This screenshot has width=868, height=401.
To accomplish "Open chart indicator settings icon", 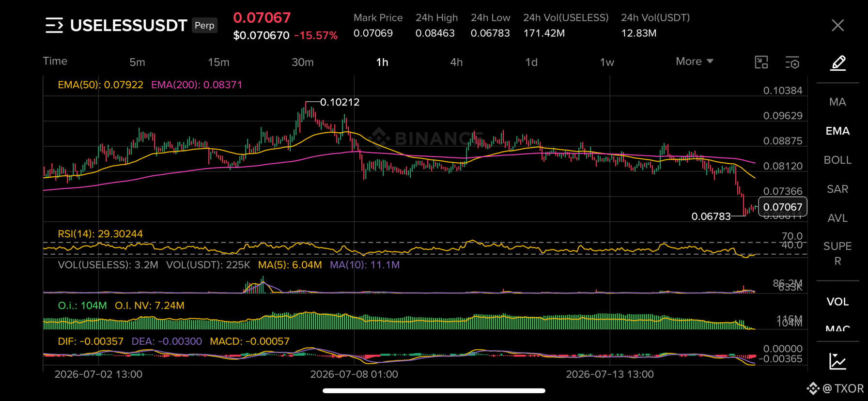I will pyautogui.click(x=792, y=62).
